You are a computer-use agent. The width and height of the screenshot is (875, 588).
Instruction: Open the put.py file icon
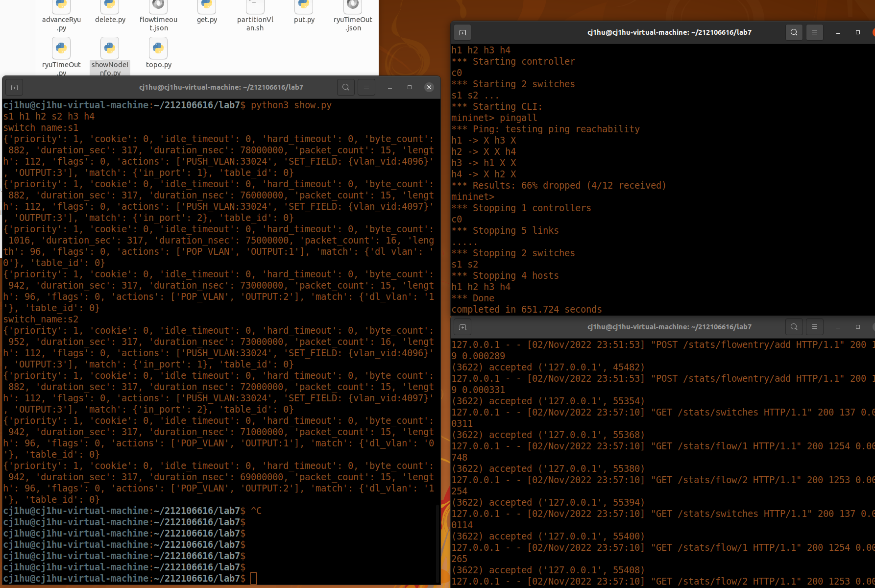tap(304, 7)
